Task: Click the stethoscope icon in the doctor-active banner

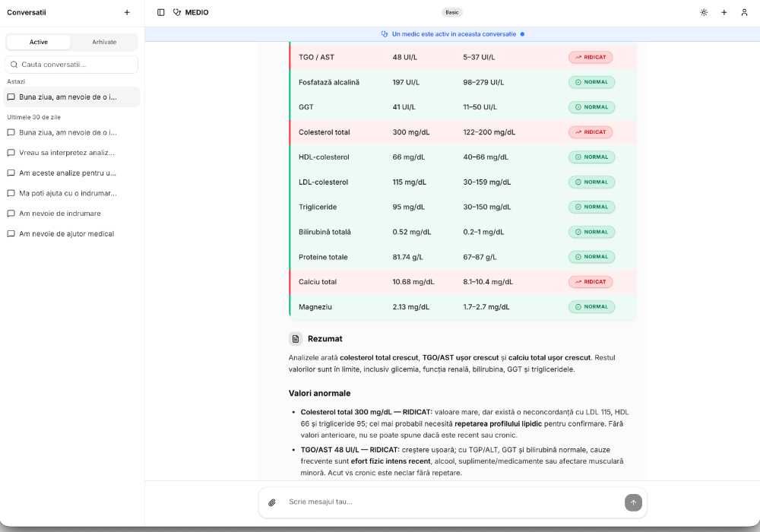Action: (385, 34)
